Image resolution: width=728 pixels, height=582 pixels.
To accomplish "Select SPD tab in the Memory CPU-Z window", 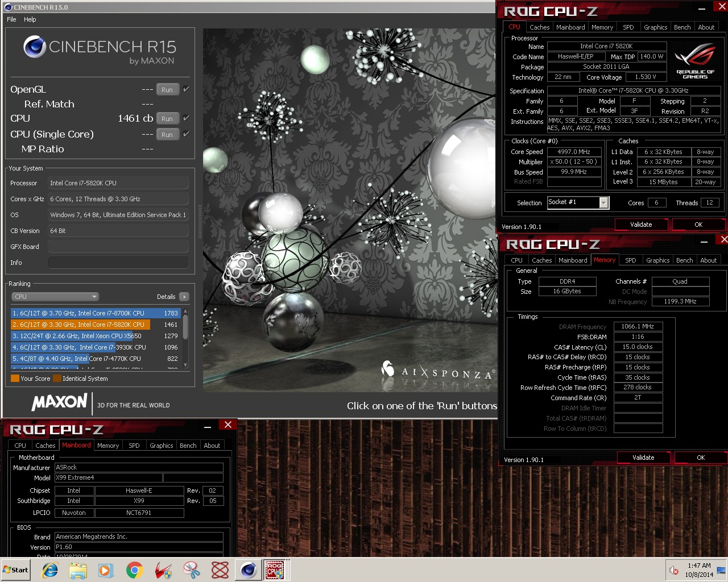I will [630, 260].
